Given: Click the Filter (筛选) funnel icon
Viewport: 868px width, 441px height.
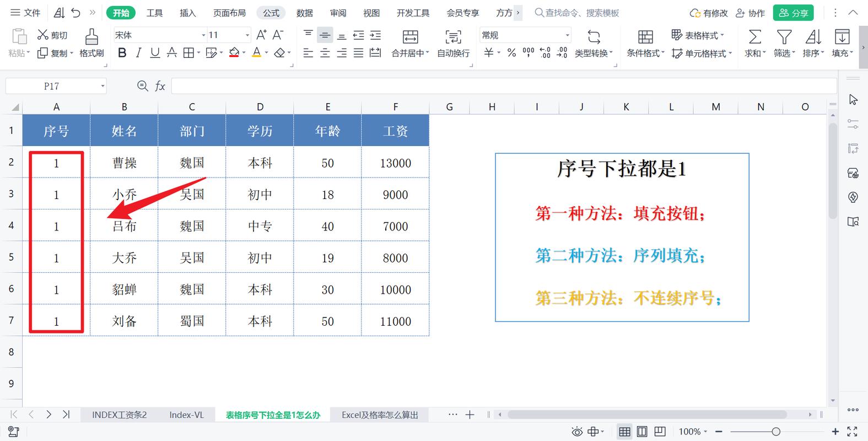Looking at the screenshot, I should tap(784, 37).
